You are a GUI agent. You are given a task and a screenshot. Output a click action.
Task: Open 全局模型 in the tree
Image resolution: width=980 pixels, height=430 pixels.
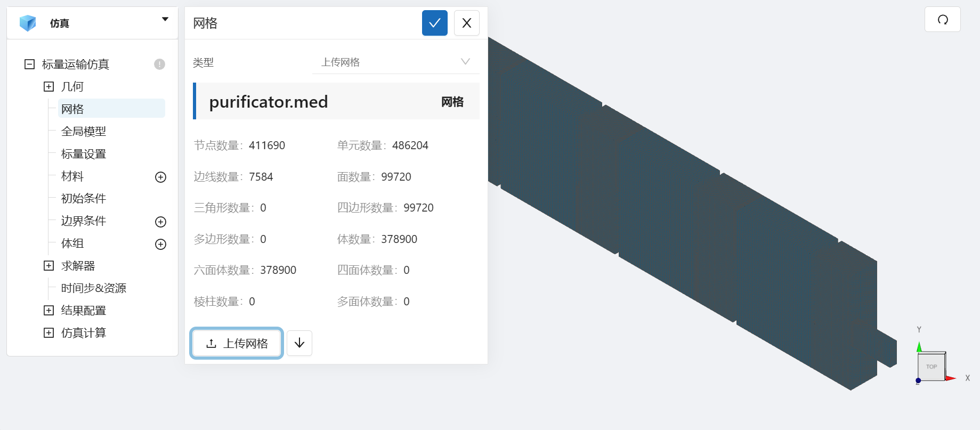click(84, 132)
